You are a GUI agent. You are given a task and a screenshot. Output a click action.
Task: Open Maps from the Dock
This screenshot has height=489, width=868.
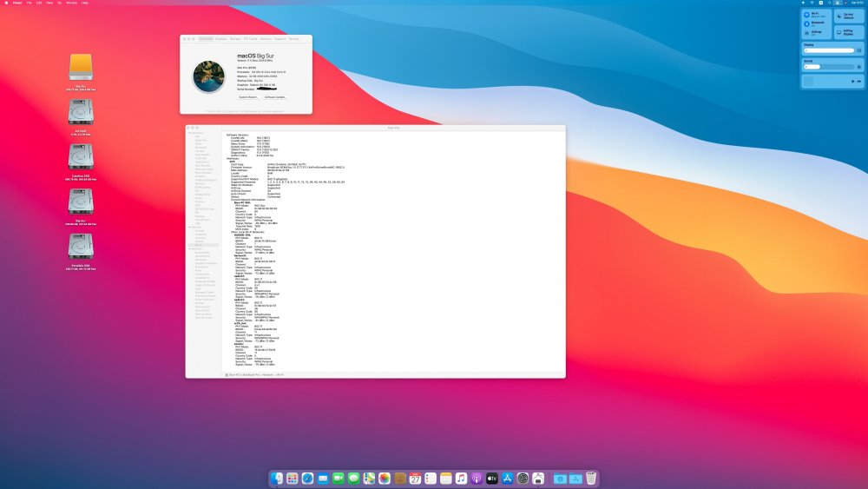[x=369, y=478]
